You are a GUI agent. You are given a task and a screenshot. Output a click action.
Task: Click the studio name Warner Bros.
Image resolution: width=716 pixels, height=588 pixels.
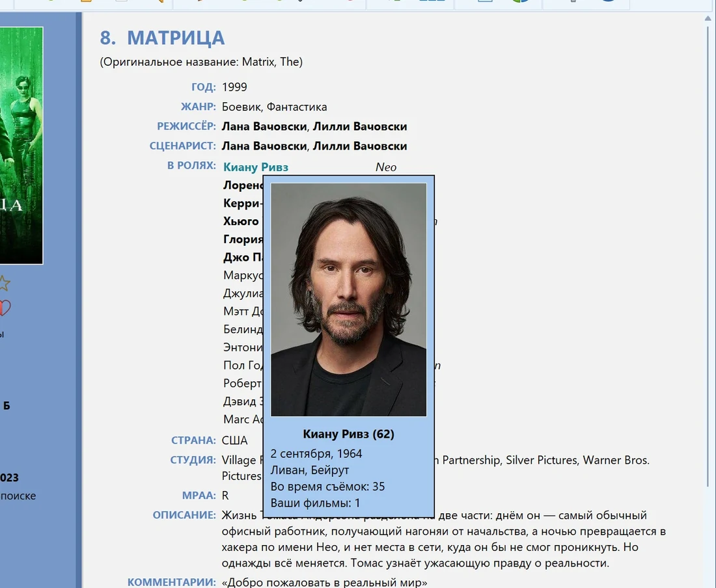click(x=616, y=461)
